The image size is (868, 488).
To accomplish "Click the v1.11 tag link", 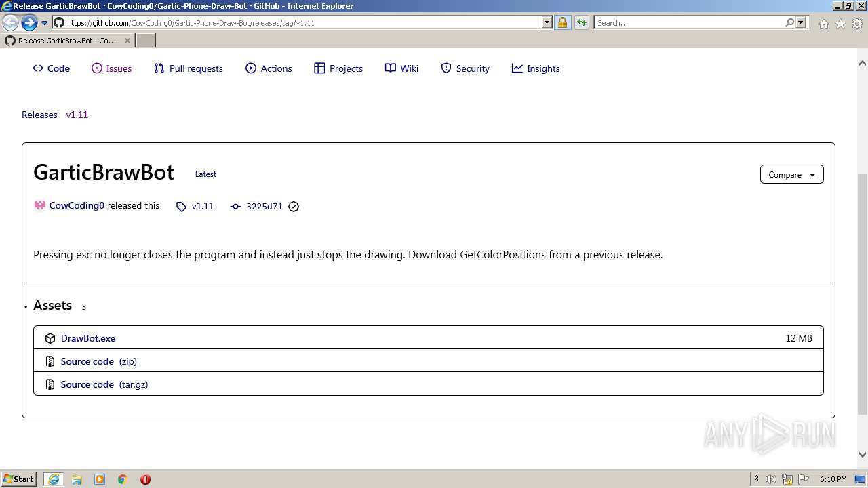I will 203,206.
